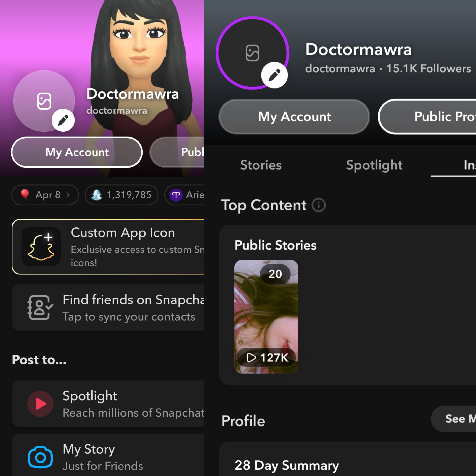
Task: Tap the 15.1K Followers text
Action: click(x=428, y=68)
